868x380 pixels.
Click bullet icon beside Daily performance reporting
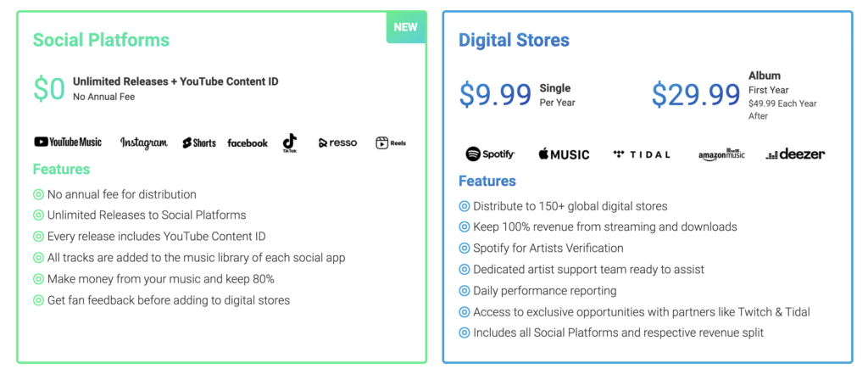[465, 291]
